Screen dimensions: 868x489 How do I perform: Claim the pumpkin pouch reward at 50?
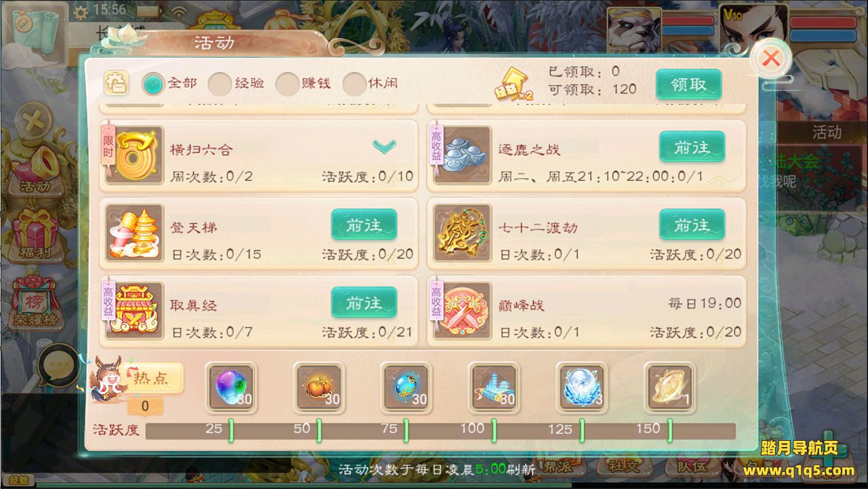[319, 387]
